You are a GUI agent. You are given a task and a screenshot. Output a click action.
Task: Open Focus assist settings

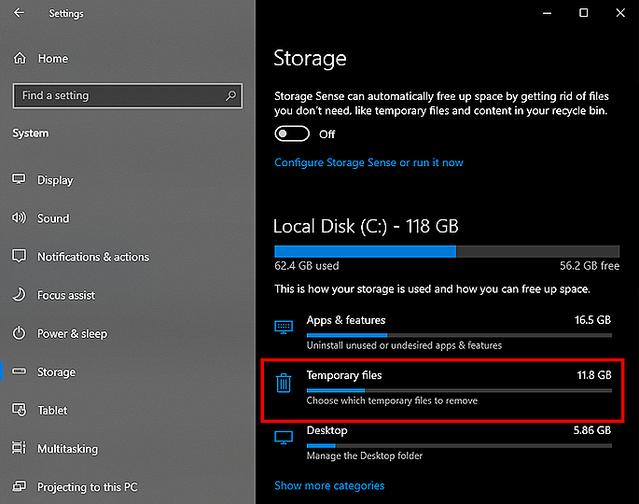[66, 295]
